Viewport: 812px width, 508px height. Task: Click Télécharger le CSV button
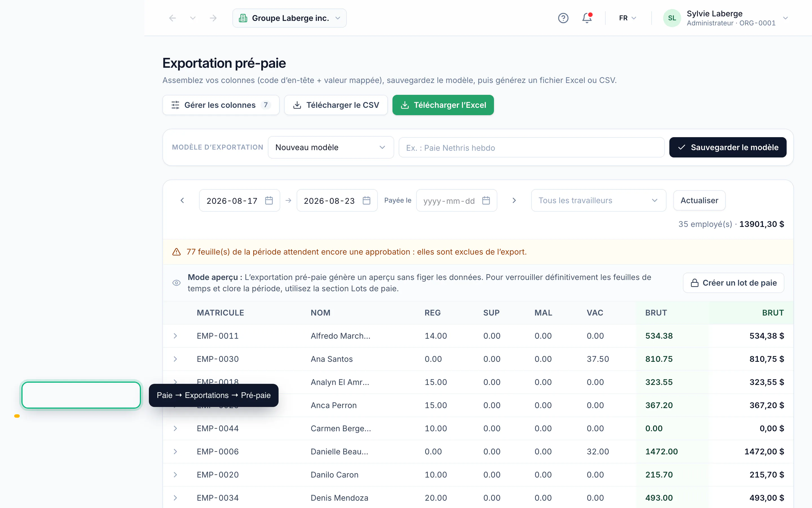point(336,105)
